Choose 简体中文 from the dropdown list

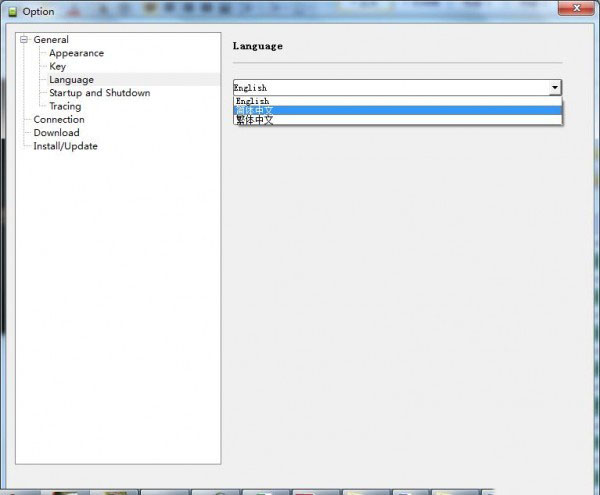pyautogui.click(x=398, y=110)
